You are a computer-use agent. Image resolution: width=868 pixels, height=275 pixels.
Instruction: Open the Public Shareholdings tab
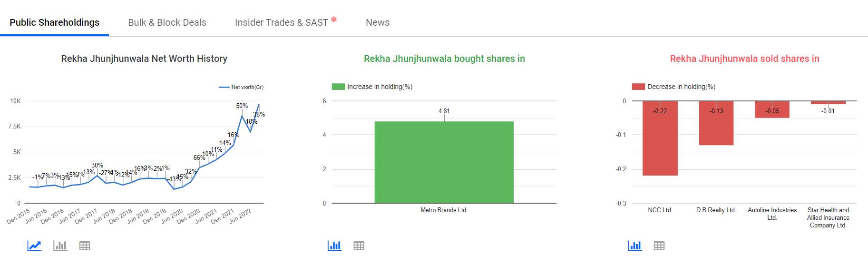tap(54, 22)
